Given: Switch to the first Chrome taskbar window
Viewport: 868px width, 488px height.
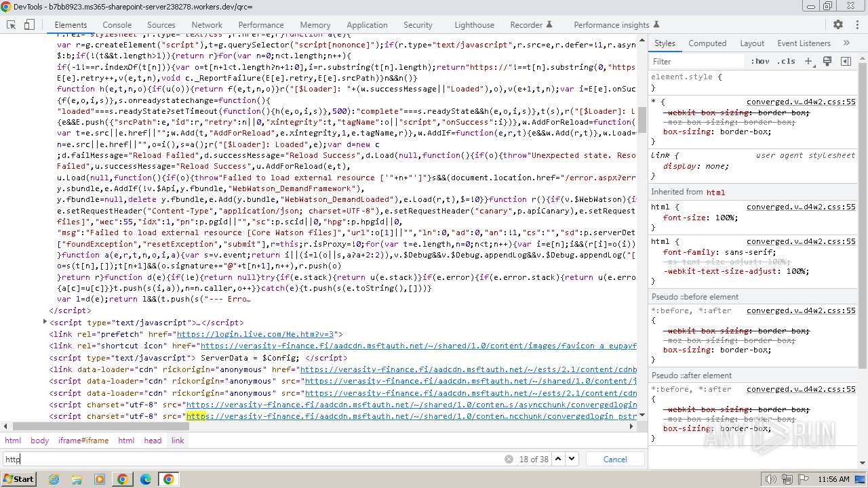Looking at the screenshot, I should tap(122, 479).
